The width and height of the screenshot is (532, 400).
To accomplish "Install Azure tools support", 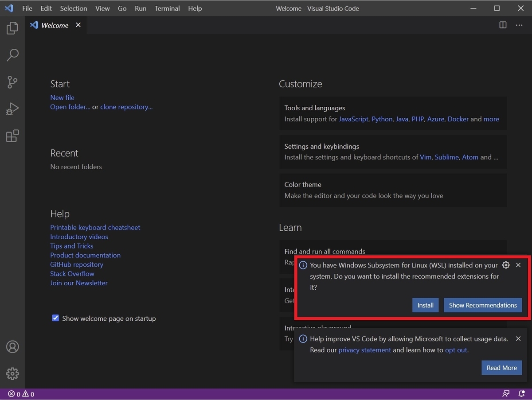I will coord(436,119).
